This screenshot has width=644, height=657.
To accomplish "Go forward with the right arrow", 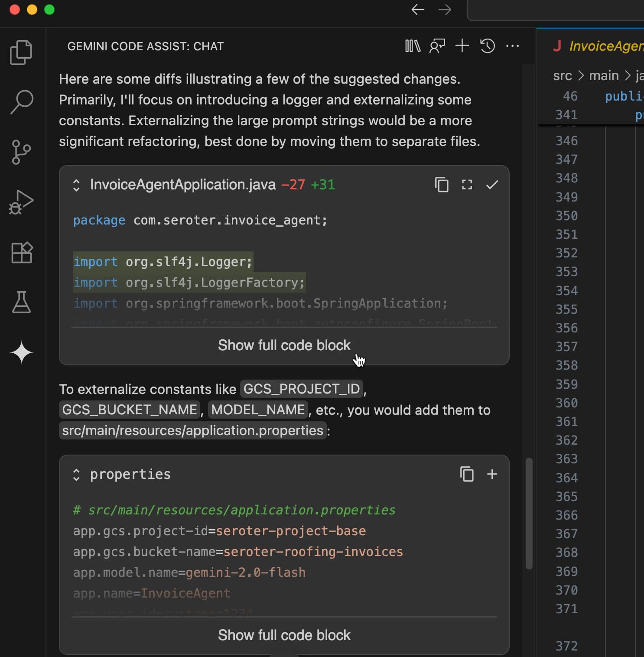I will point(445,10).
